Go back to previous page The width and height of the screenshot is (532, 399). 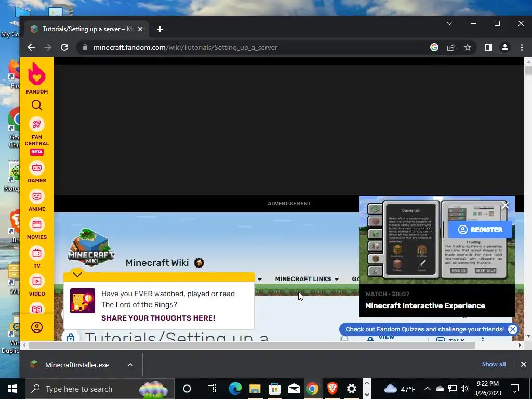tap(31, 47)
